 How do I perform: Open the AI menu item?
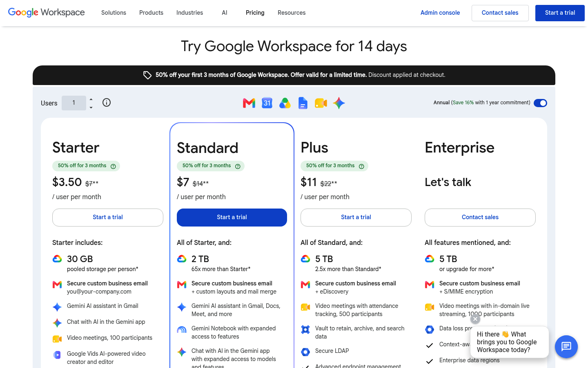click(x=225, y=13)
